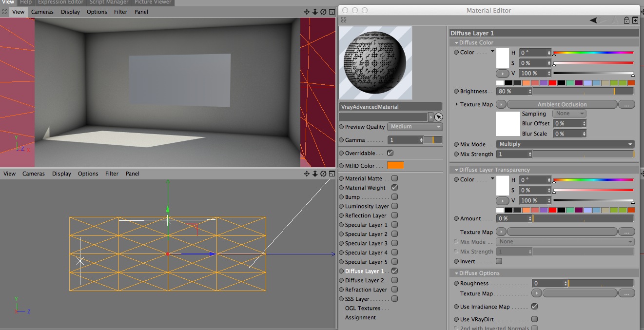Click the orange MtlID Color swatch

point(395,166)
